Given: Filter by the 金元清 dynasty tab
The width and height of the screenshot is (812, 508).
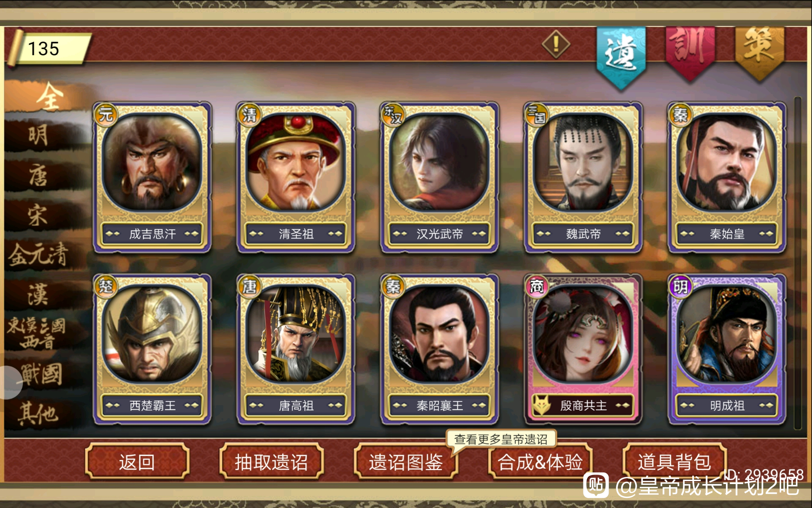Looking at the screenshot, I should [39, 255].
